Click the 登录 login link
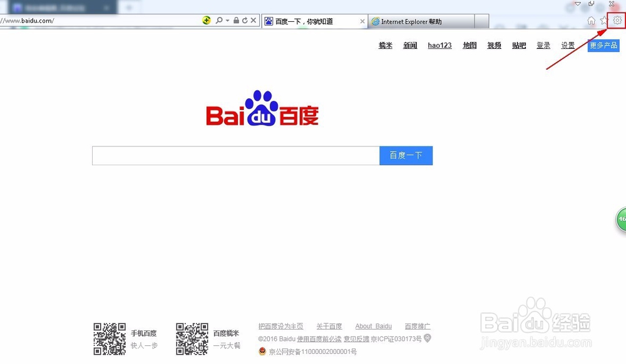The image size is (626, 364). [543, 46]
